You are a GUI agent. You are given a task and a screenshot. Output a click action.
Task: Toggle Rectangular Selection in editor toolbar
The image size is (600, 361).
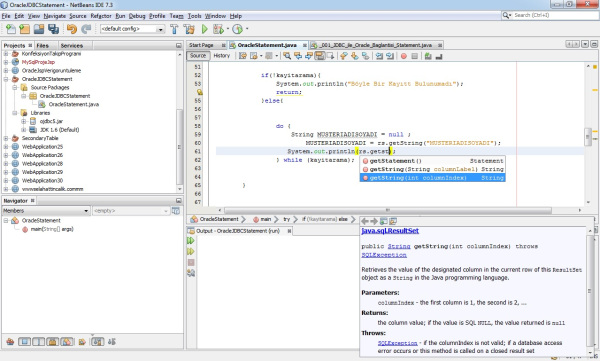[x=330, y=56]
